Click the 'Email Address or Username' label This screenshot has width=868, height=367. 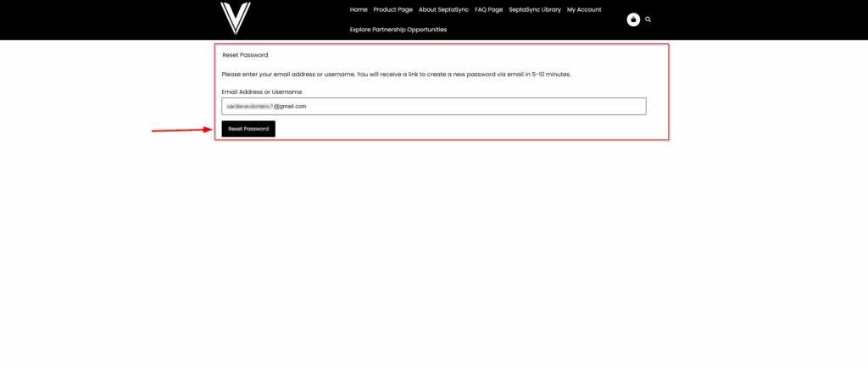[262, 92]
